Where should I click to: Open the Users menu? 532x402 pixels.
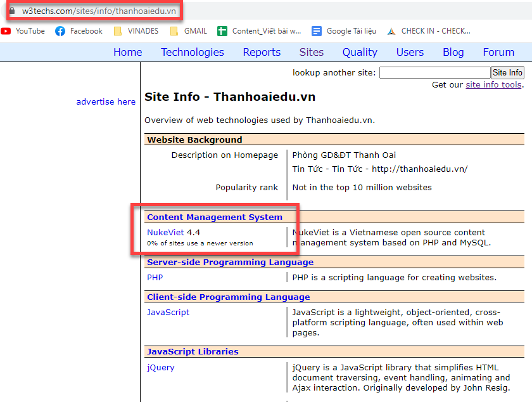click(x=410, y=52)
